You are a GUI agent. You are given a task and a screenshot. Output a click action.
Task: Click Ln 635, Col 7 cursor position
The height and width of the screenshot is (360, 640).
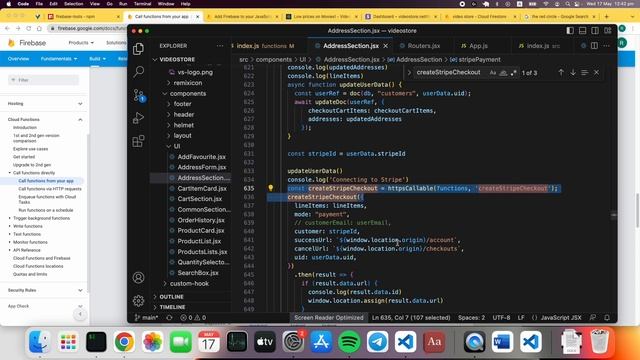tap(411, 318)
